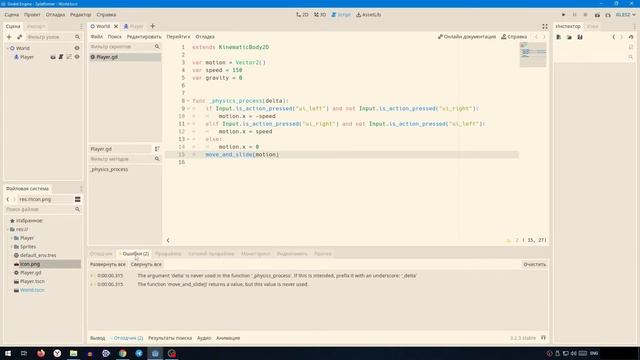Close the World scene tab

tap(116, 26)
